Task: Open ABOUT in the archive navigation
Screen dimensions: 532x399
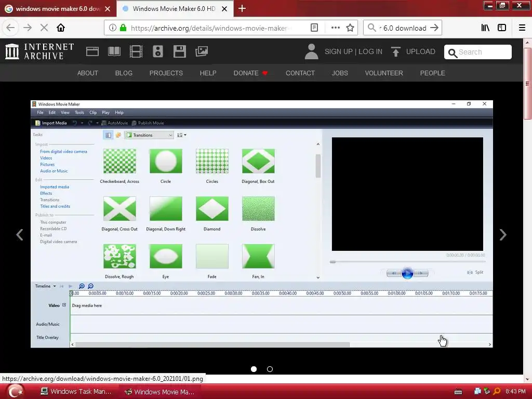Action: pos(87,73)
